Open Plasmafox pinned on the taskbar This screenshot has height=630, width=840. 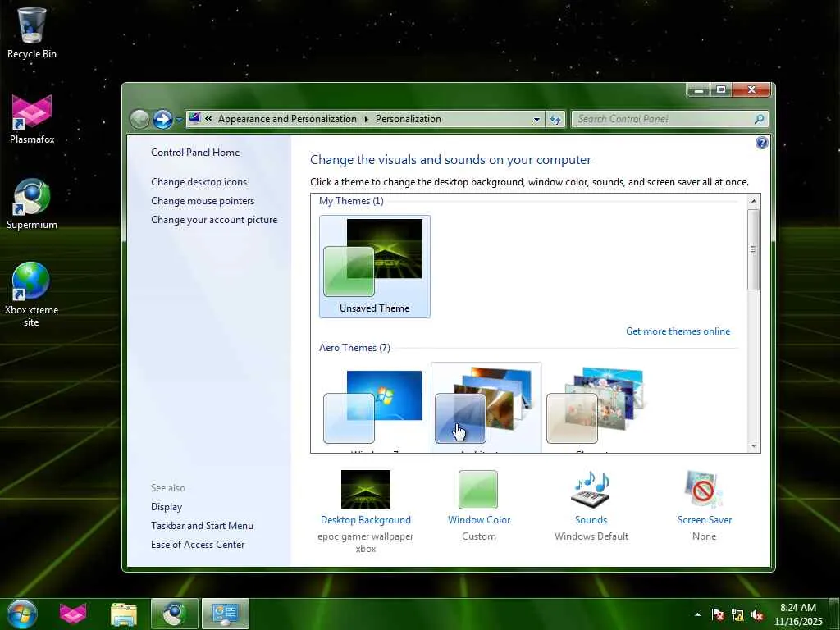tap(73, 614)
